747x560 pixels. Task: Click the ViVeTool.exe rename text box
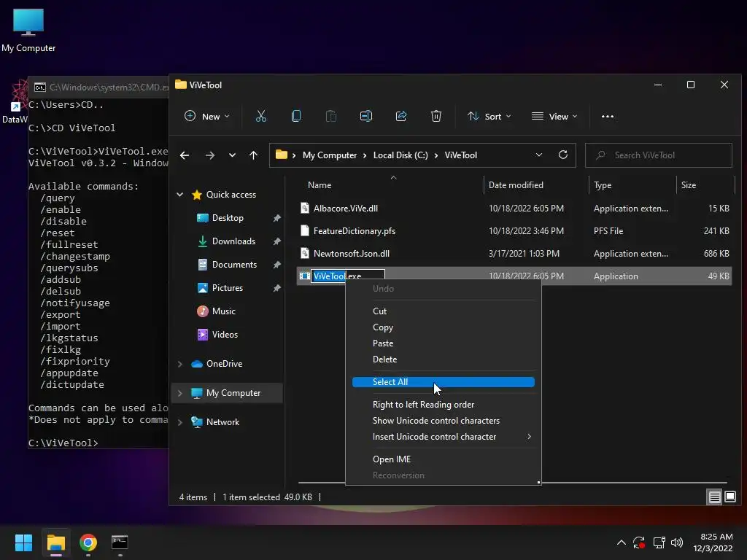pyautogui.click(x=348, y=276)
